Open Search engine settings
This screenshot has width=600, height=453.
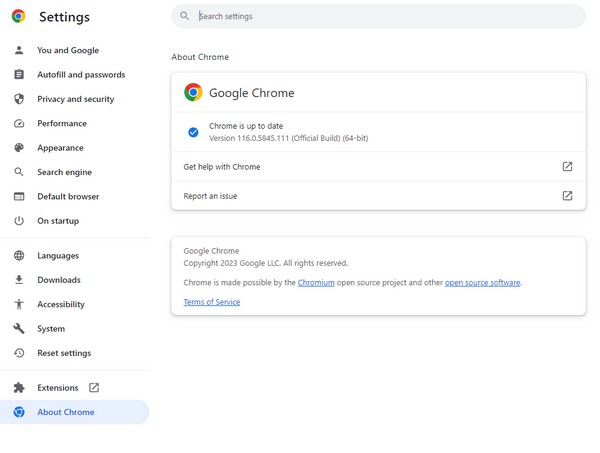65,172
